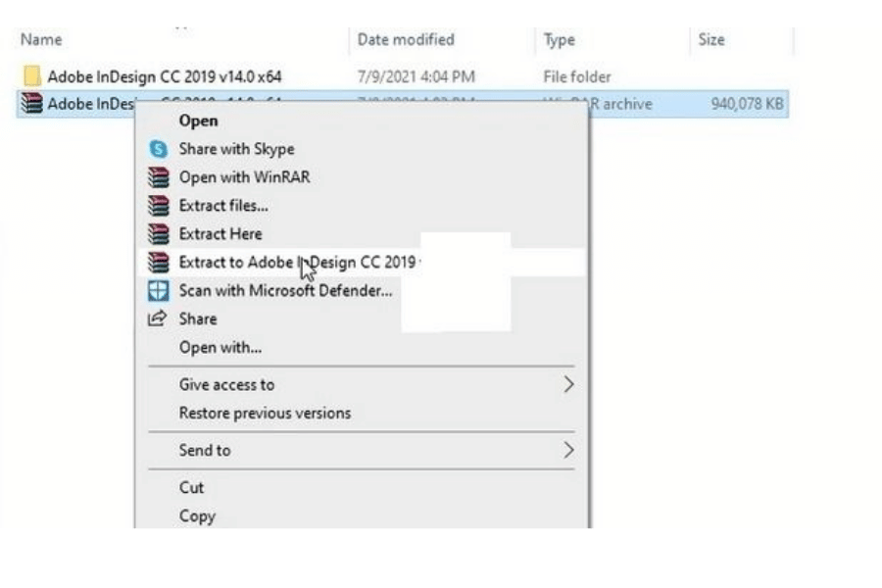Click WinRAR icon beside Extract files
Image resolution: width=882 pixels, height=588 pixels.
(158, 206)
